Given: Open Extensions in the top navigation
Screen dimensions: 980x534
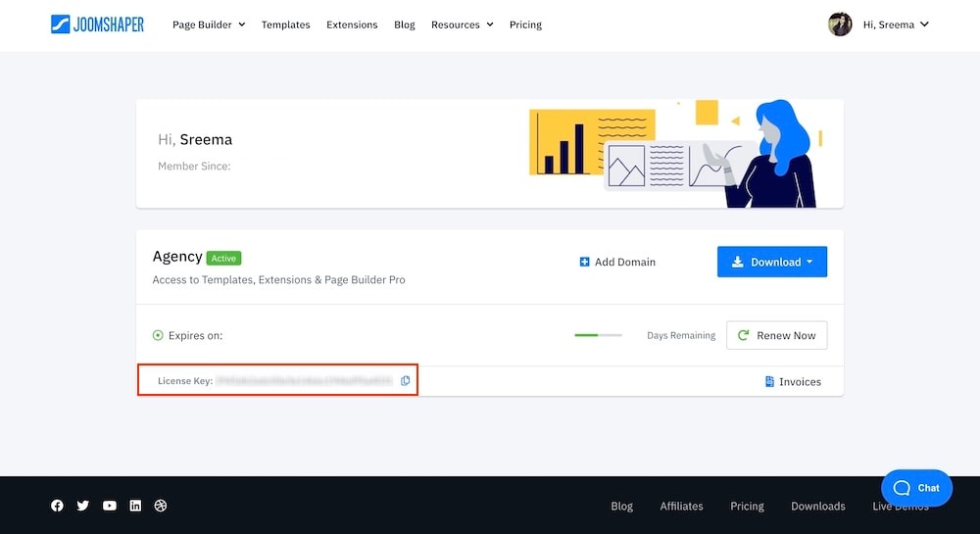Looking at the screenshot, I should [x=352, y=24].
